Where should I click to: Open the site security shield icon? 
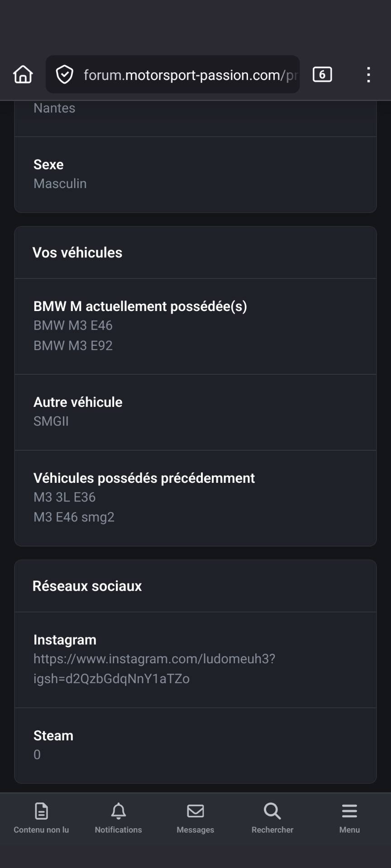pyautogui.click(x=65, y=75)
